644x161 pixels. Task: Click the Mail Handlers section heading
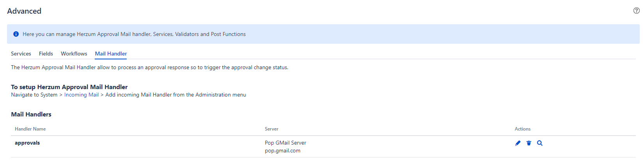[x=31, y=114]
